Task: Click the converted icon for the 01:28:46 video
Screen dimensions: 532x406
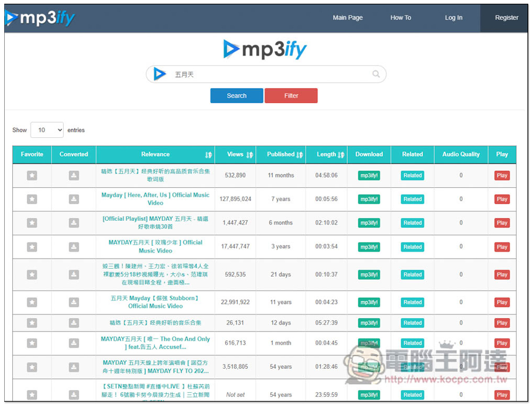Action: tap(73, 367)
